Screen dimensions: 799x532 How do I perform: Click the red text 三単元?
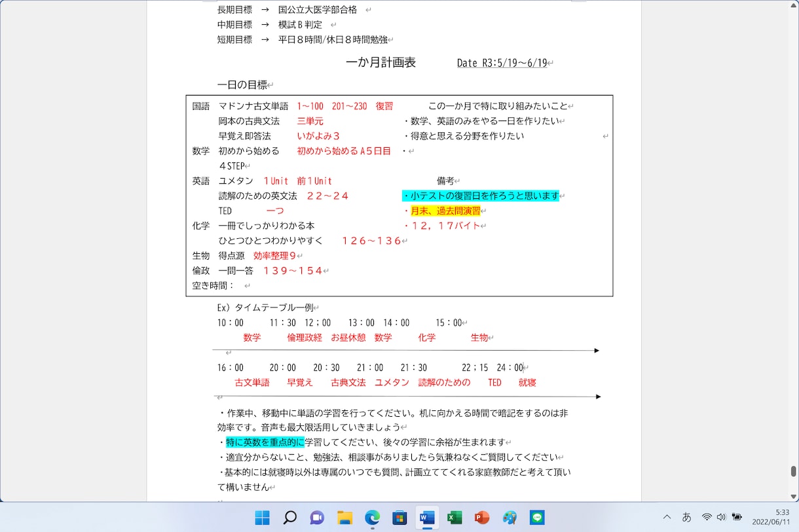(x=310, y=121)
